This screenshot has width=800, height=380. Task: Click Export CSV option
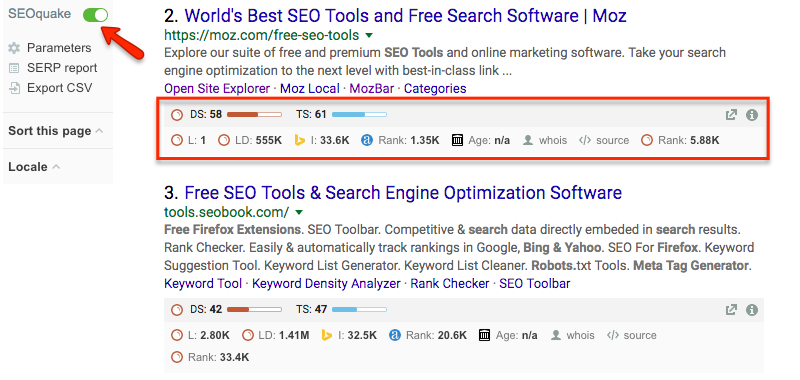click(x=51, y=88)
